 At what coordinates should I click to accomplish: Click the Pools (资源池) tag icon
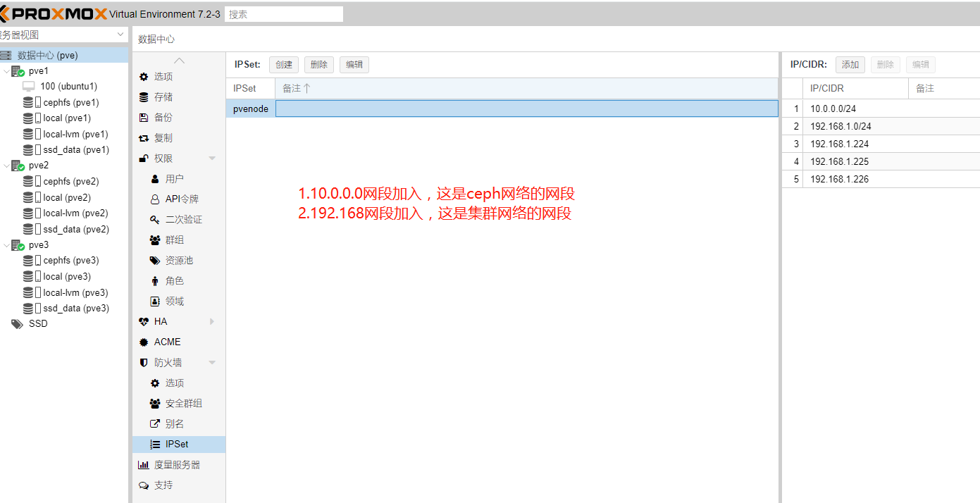click(155, 260)
